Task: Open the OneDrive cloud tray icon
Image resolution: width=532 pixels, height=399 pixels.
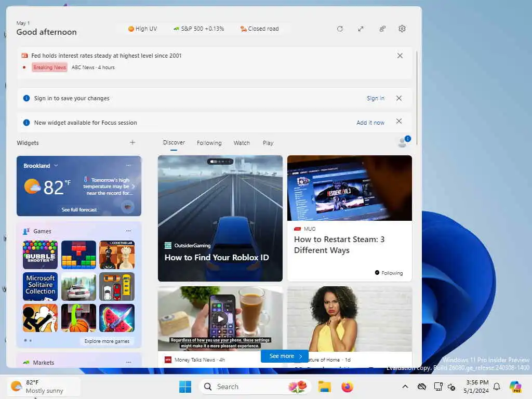Action: pyautogui.click(x=422, y=387)
